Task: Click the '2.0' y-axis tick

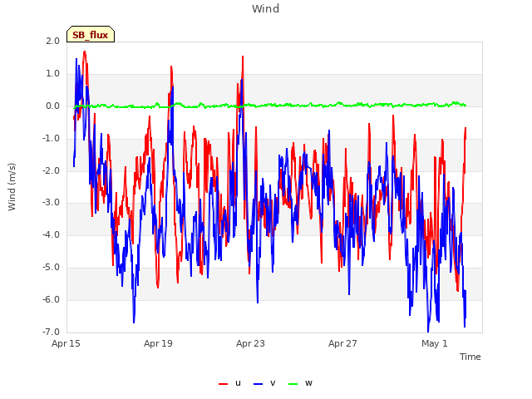Action: tap(52, 41)
